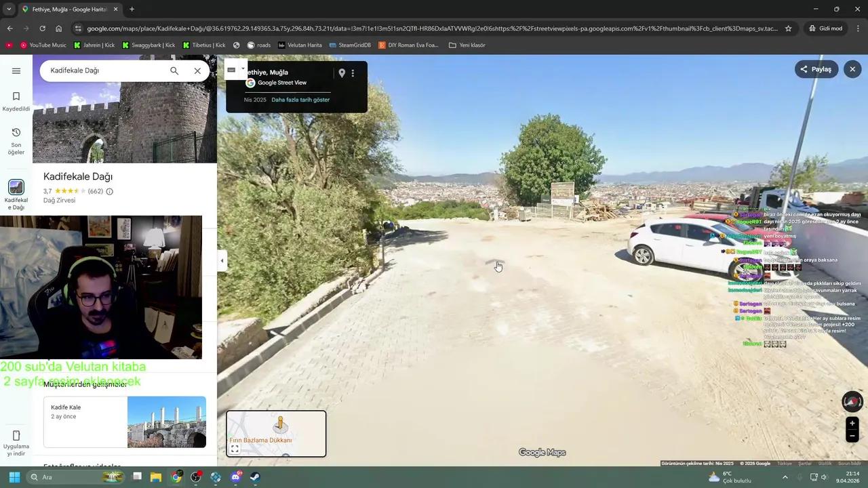The image size is (868, 488).
Task: Open the date selector arrow beside the thumbnail
Action: (243, 69)
